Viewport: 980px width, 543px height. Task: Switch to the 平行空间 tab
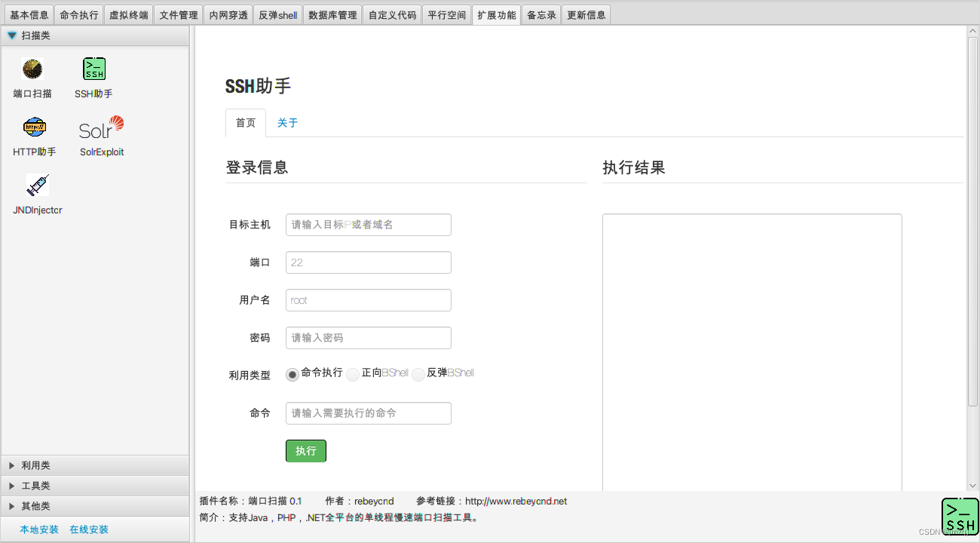tap(446, 15)
